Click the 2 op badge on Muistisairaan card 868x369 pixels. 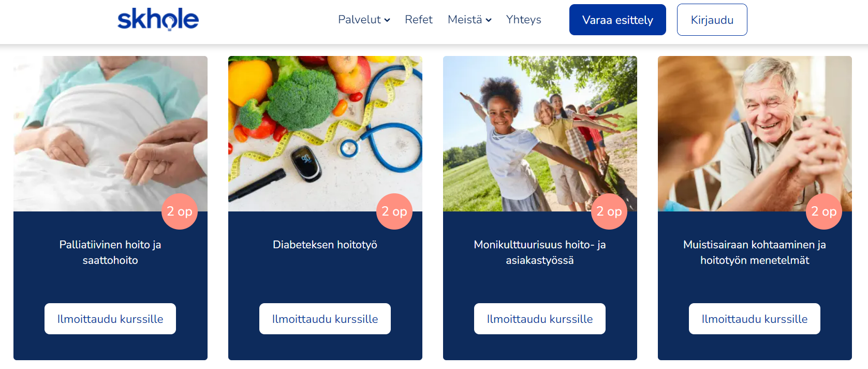[x=824, y=211]
